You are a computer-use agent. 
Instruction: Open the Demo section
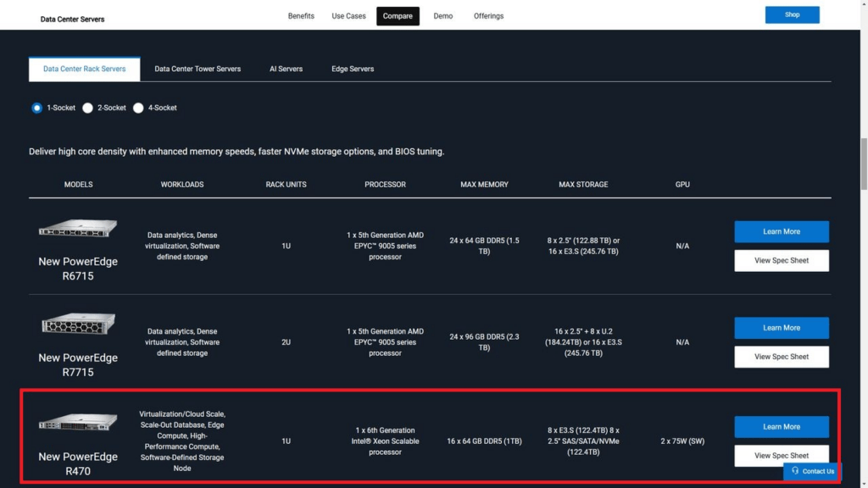point(442,16)
